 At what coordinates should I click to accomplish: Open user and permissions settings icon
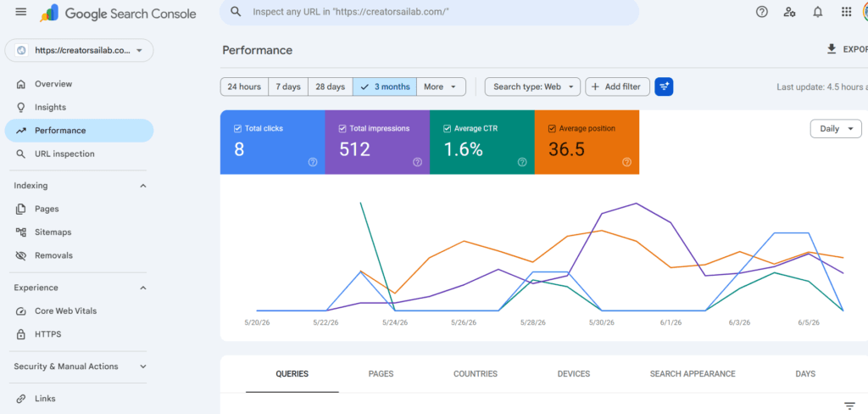[x=790, y=12]
